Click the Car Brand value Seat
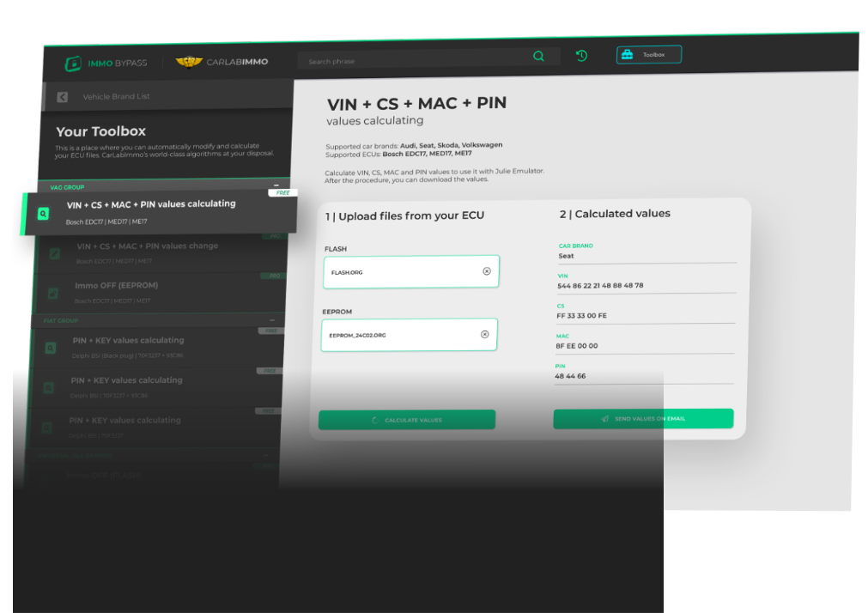The image size is (868, 613). tap(566, 256)
